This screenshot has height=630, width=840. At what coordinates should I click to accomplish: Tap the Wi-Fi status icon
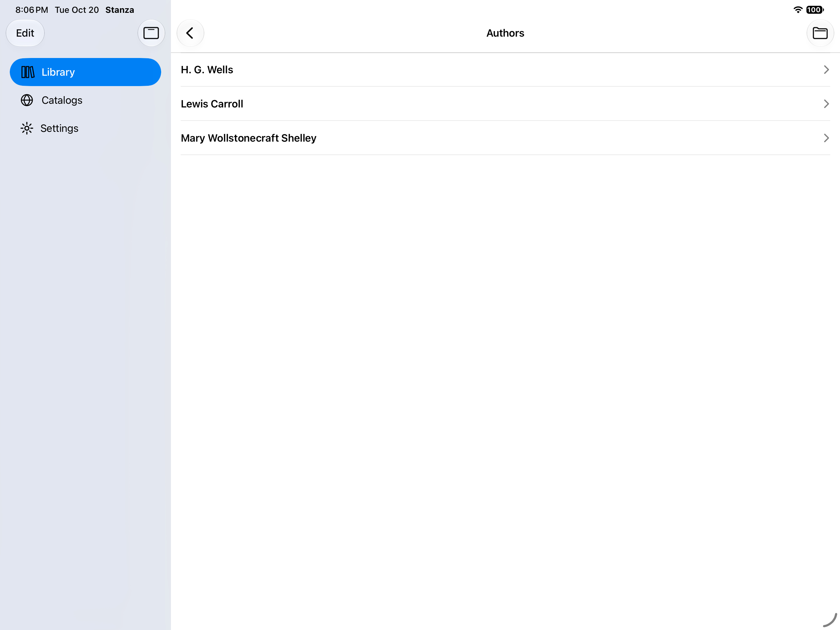798,10
